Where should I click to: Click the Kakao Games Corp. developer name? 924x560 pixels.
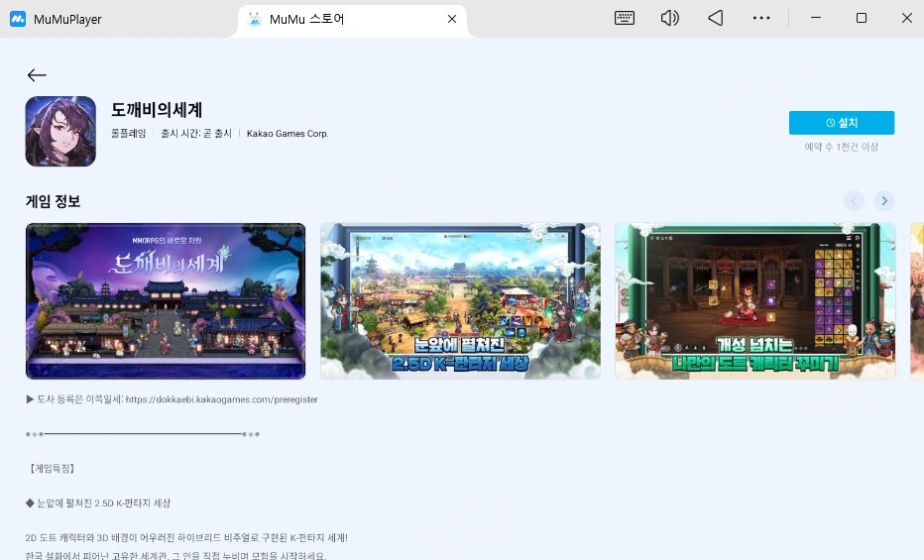288,134
